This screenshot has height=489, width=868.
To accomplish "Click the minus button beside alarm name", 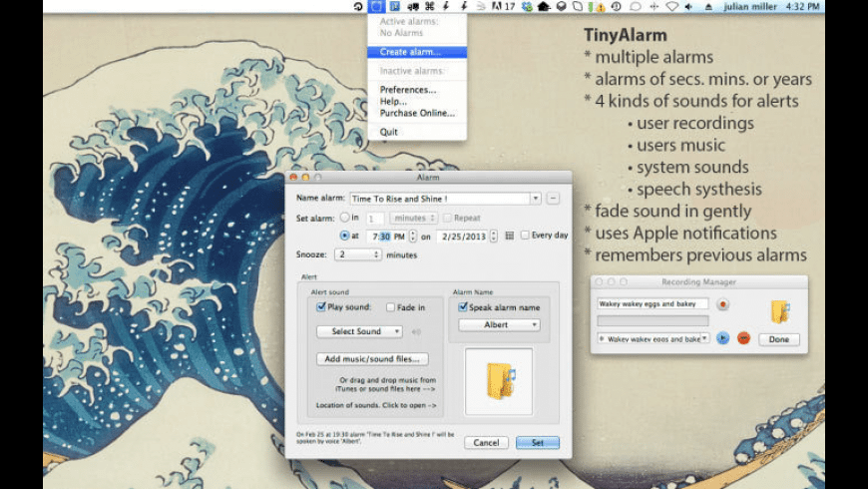I will point(554,199).
